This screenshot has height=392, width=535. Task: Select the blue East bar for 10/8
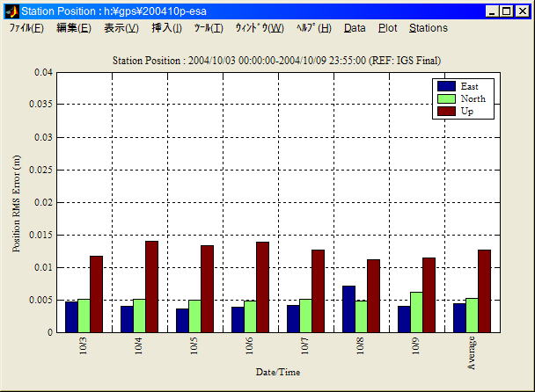[348, 309]
